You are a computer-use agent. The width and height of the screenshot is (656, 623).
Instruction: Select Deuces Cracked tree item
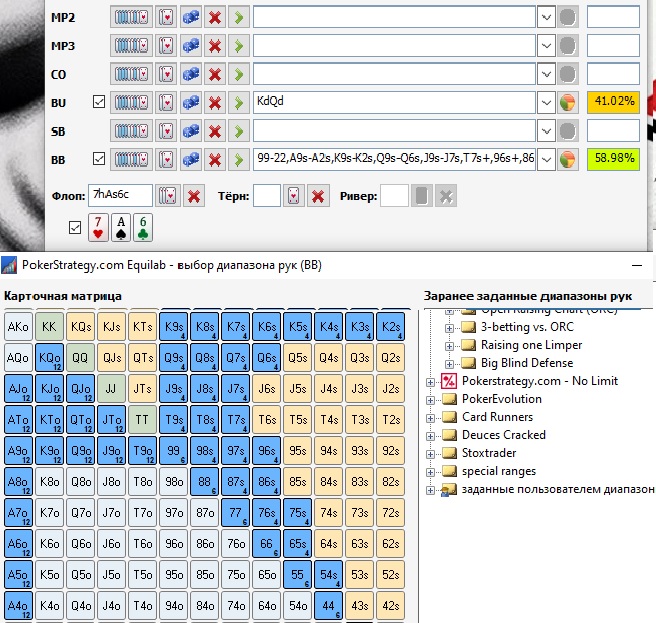[504, 435]
